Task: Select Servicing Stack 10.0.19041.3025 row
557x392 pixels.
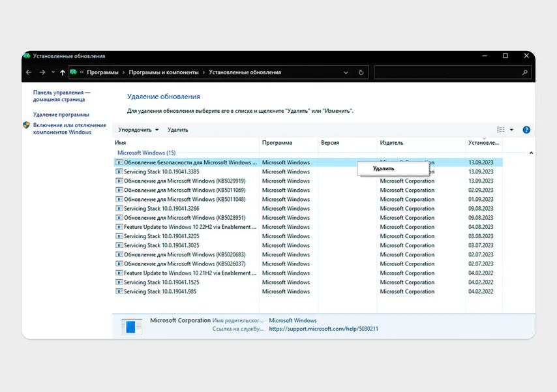Action: (x=308, y=245)
